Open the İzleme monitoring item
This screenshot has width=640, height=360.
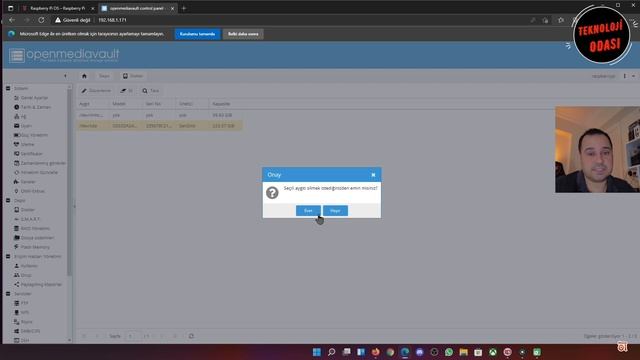(x=24, y=144)
